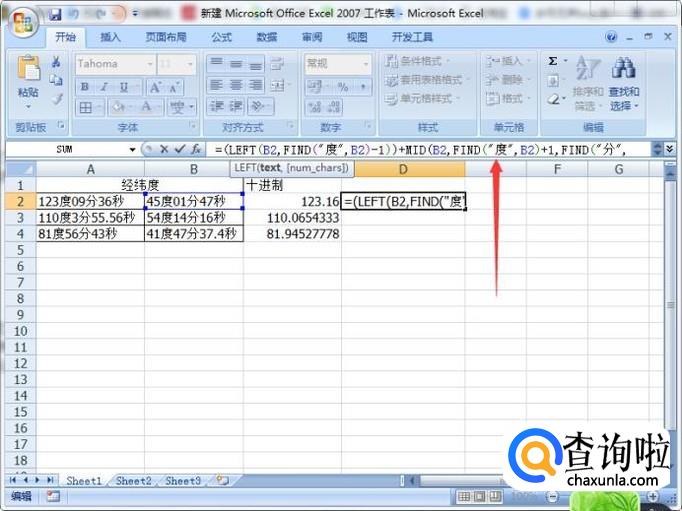This screenshot has height=511, width=682.
Task: Switch to the 数据 ribbon tab
Action: (267, 37)
